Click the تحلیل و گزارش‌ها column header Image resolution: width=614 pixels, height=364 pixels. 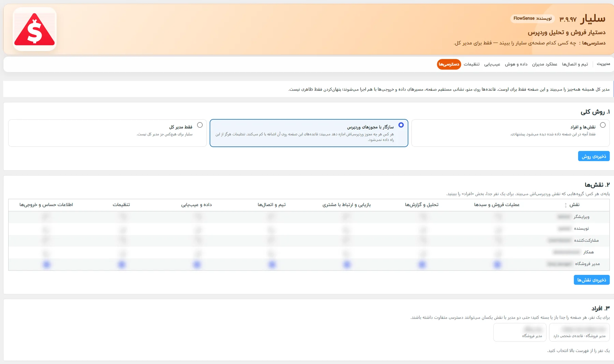pos(422,205)
